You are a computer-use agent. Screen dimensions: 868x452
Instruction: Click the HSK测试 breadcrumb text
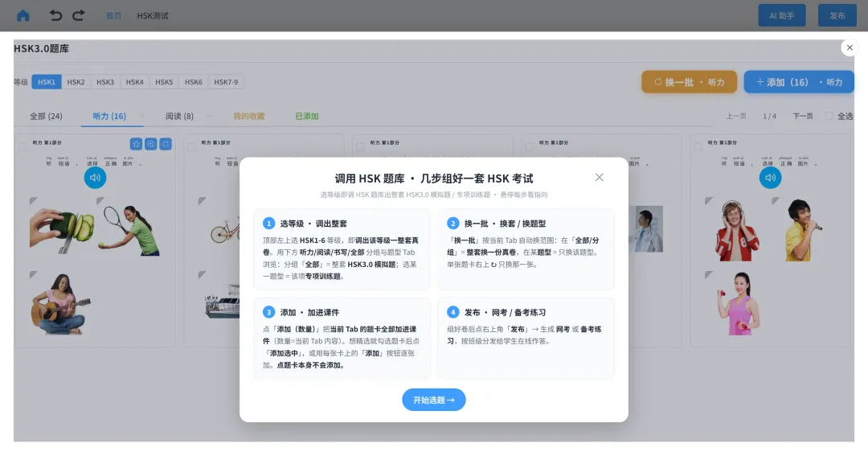[x=153, y=15]
